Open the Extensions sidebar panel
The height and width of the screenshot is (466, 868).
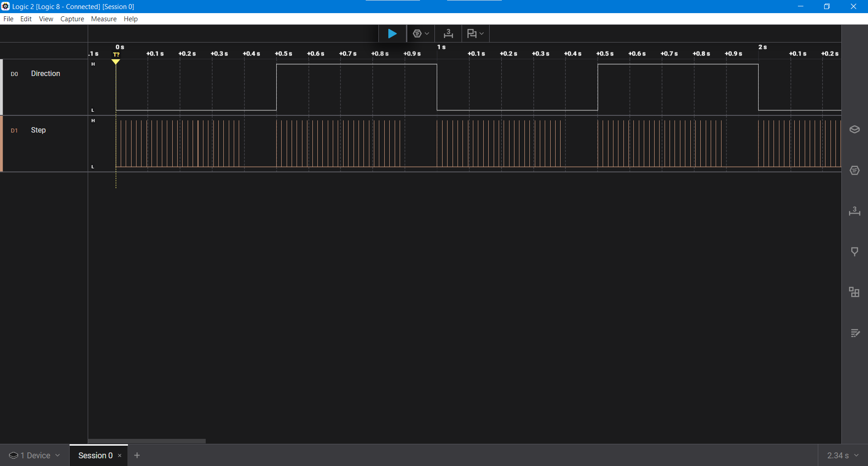854,292
